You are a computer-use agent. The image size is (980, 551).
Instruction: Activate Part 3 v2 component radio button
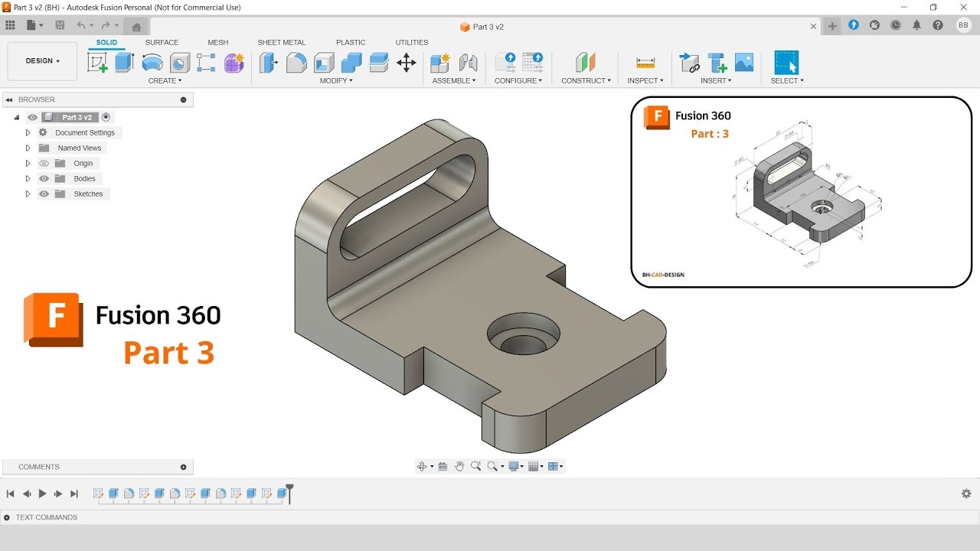106,117
